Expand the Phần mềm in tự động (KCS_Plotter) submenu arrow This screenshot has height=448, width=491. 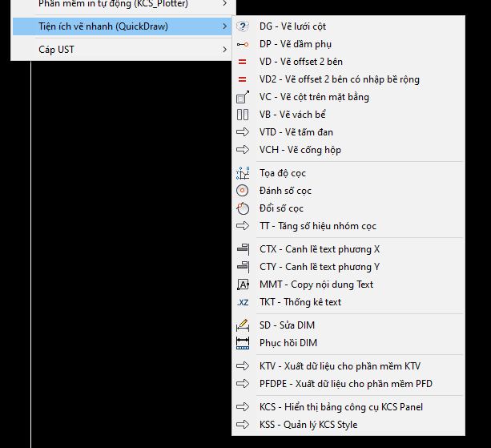coord(224,3)
